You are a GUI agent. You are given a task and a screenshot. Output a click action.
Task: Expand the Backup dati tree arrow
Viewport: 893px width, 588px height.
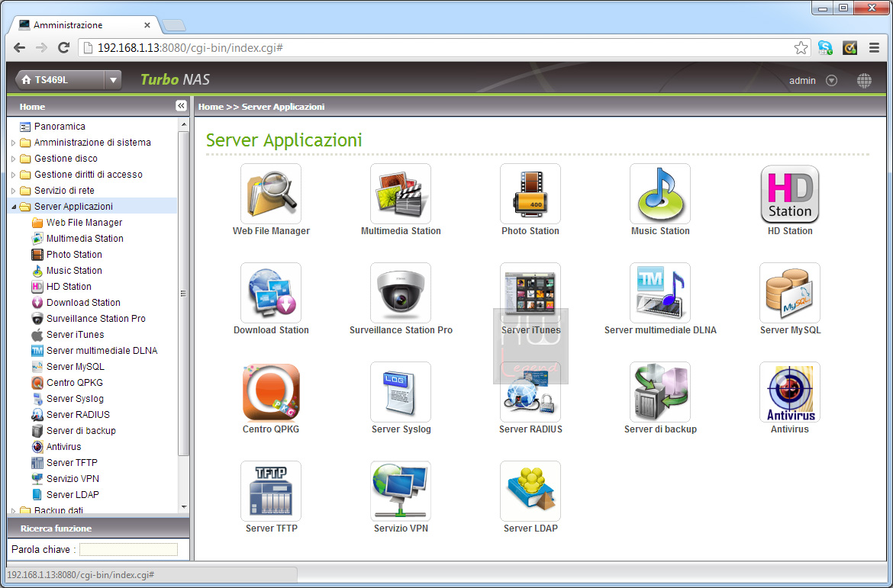click(13, 510)
